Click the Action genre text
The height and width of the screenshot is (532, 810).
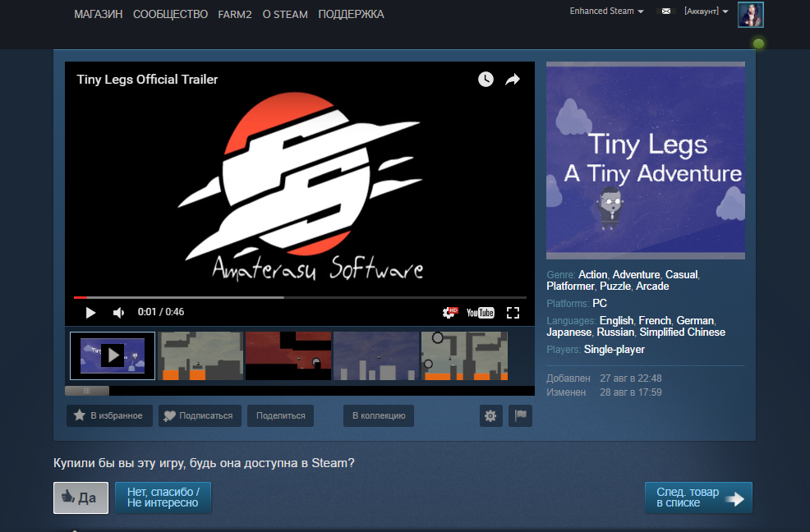pyautogui.click(x=592, y=274)
